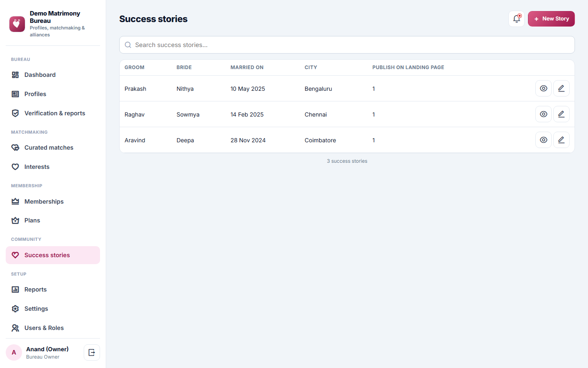The image size is (588, 368).
Task: Click the Dashboard grid icon
Action: [x=16, y=75]
